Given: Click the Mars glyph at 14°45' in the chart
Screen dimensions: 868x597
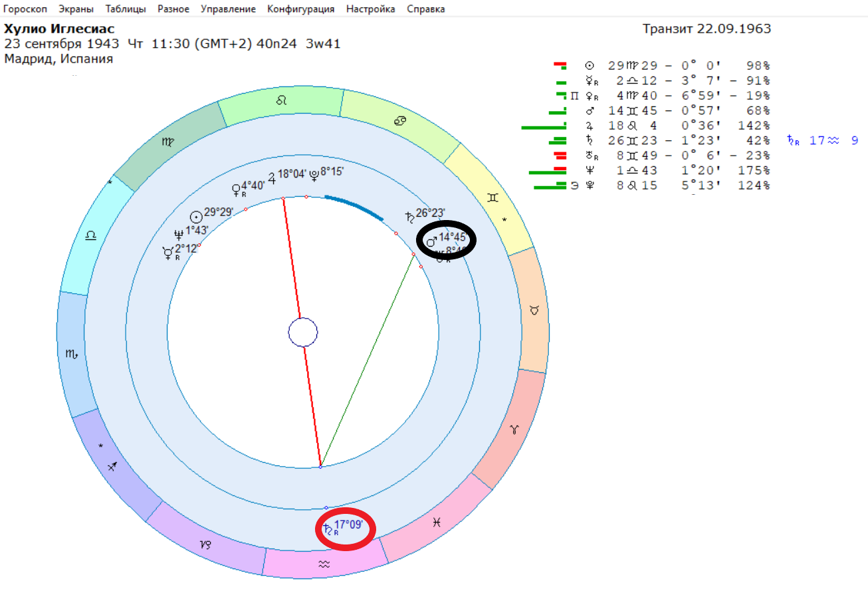Looking at the screenshot, I should [431, 242].
